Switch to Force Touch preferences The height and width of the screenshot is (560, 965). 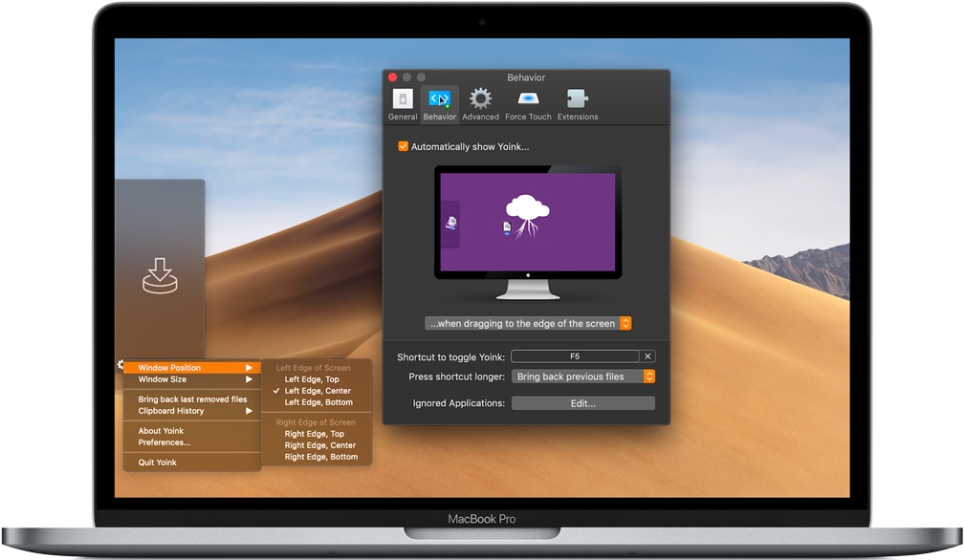point(528,104)
